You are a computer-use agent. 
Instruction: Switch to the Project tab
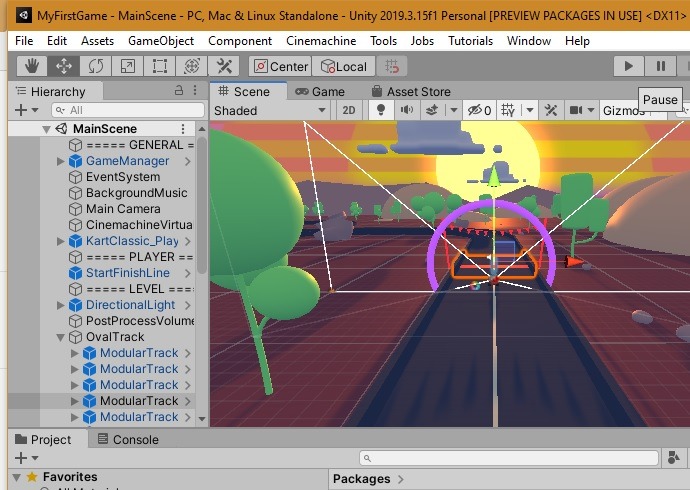coord(43,439)
